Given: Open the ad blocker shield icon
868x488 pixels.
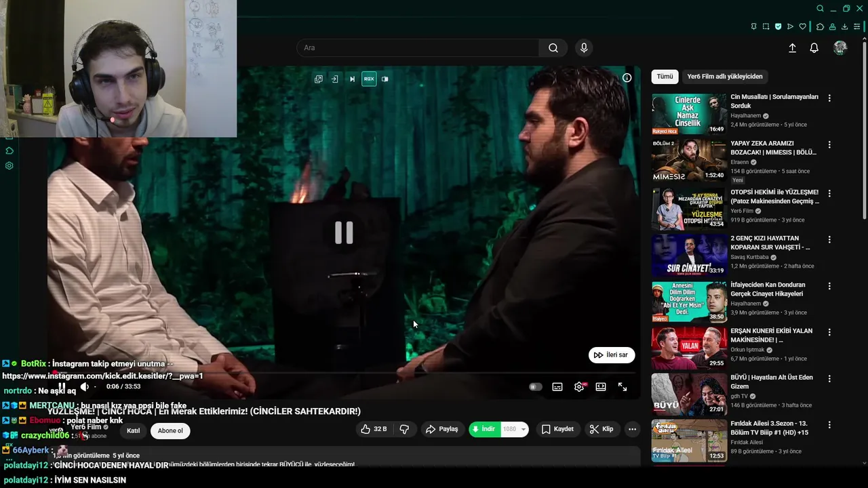Looking at the screenshot, I should tap(778, 26).
